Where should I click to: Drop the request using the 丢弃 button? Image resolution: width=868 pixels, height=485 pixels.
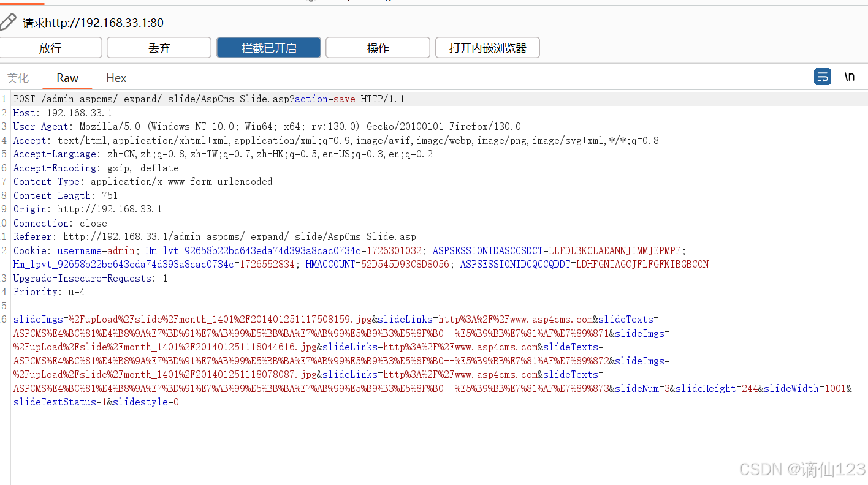(159, 47)
